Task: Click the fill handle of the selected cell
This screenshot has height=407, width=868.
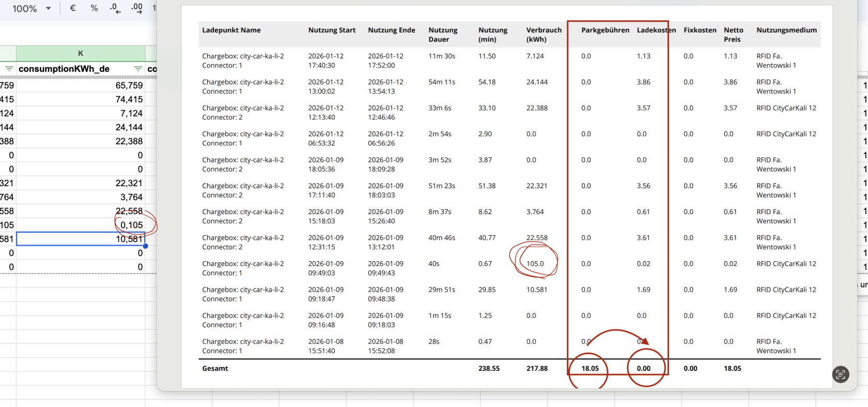Action: (146, 246)
